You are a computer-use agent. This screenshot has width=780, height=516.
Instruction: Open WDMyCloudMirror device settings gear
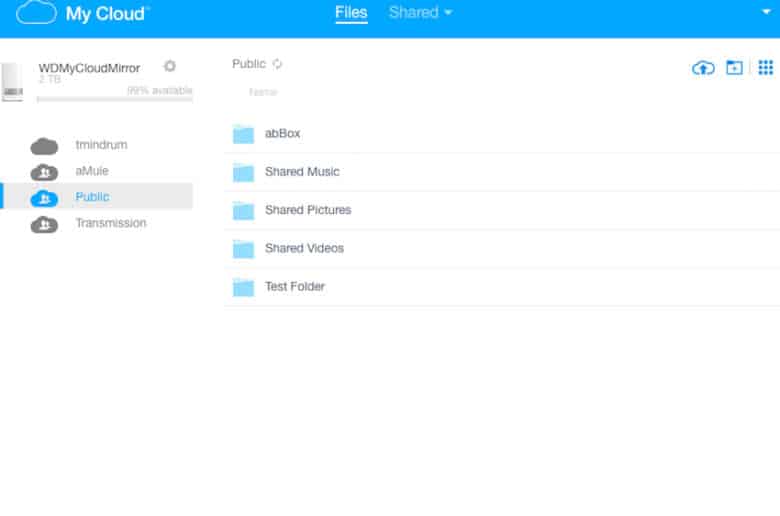pos(170,66)
